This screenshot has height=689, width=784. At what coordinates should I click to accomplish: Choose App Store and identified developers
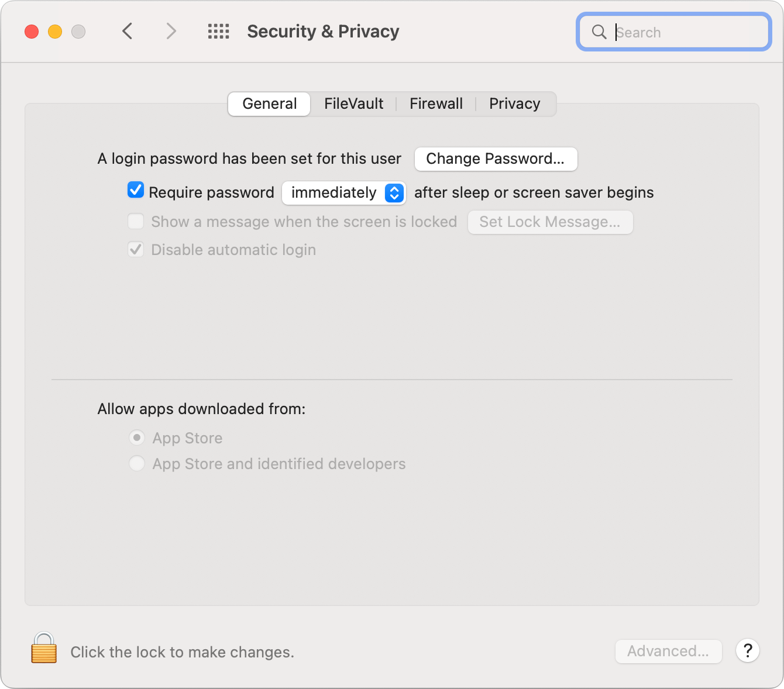136,463
